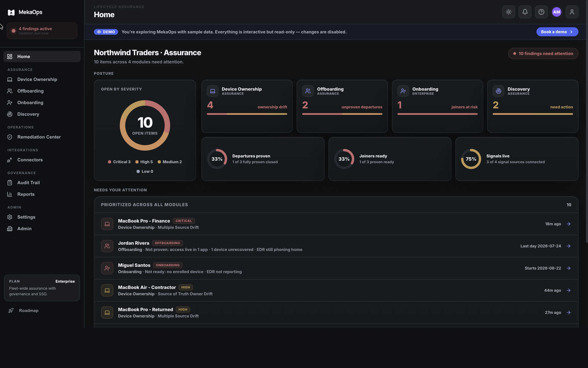Viewport: 588px width, 368px height.
Task: Open Admin in the sidebar
Action: coord(42,229)
